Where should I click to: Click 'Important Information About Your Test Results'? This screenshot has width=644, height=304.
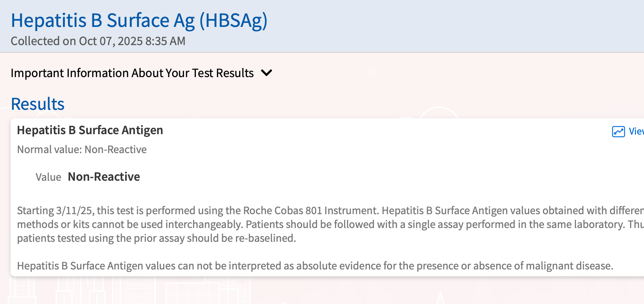132,73
